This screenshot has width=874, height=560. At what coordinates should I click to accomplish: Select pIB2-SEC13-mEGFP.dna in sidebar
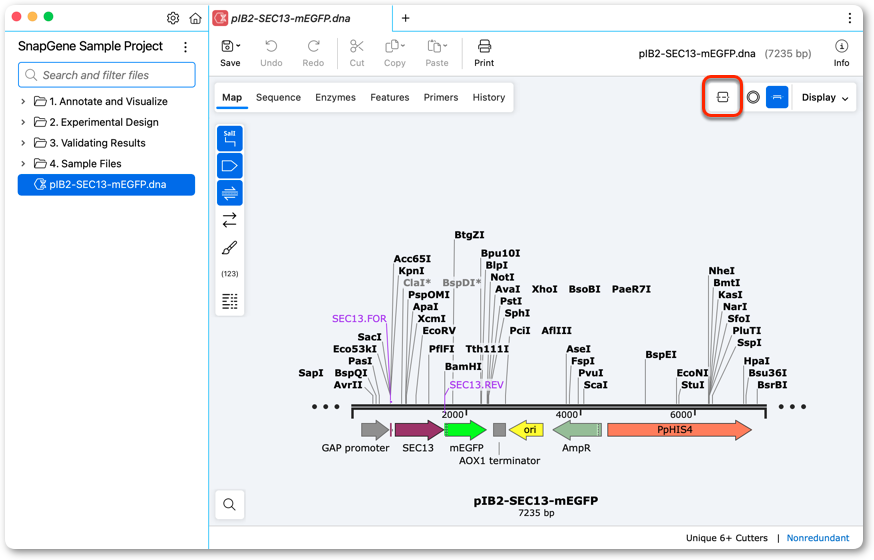pos(106,184)
